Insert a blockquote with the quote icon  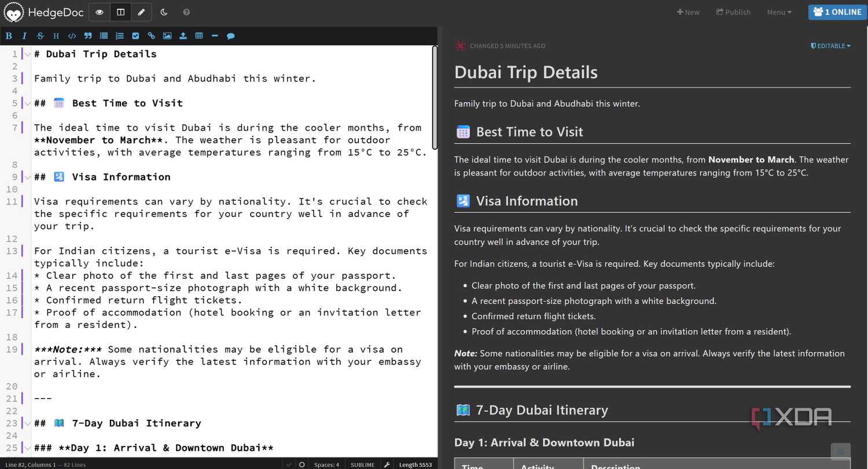[88, 36]
